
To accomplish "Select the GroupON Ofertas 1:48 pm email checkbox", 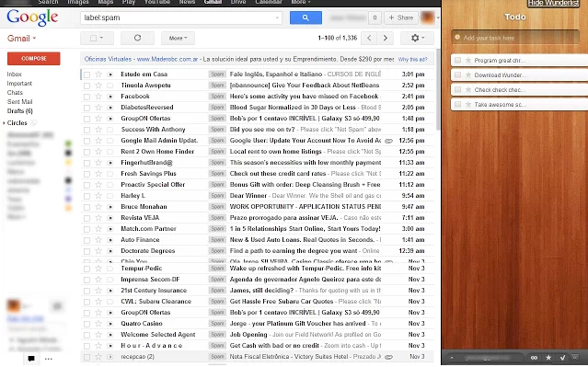I will [x=86, y=119].
